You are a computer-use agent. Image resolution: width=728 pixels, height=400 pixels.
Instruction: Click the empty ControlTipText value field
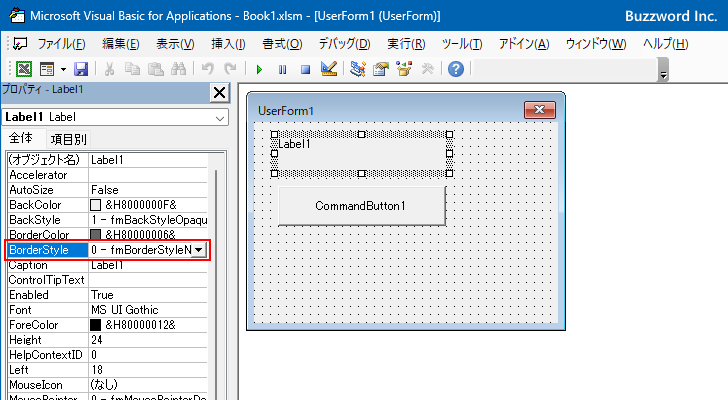click(148, 280)
